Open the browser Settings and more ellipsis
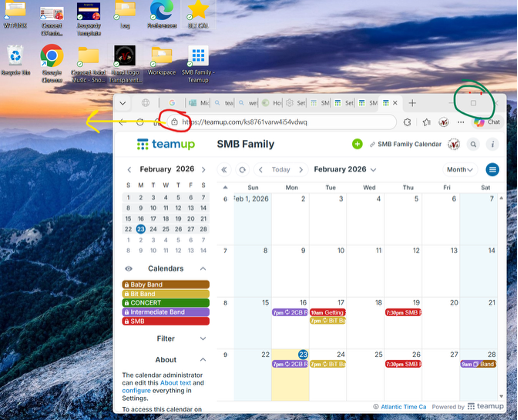This screenshot has height=420, width=518. [x=461, y=122]
